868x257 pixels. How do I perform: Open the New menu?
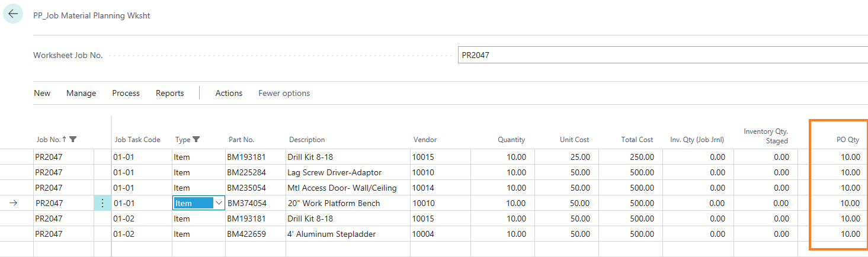coord(42,93)
